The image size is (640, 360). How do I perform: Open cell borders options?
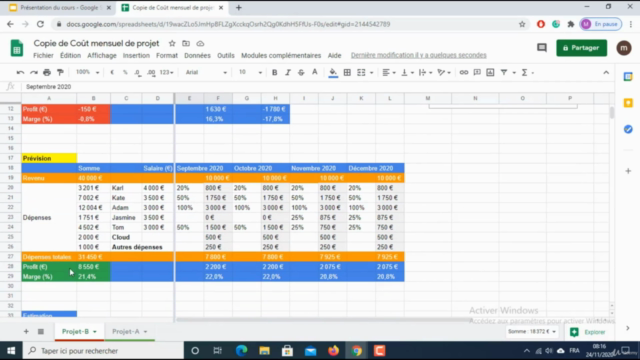tap(347, 72)
